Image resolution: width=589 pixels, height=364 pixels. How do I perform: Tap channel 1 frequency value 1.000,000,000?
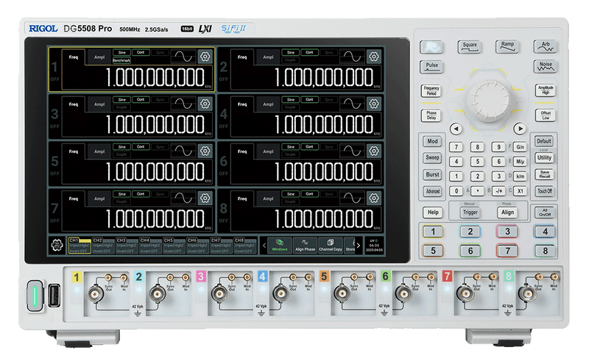(155, 78)
